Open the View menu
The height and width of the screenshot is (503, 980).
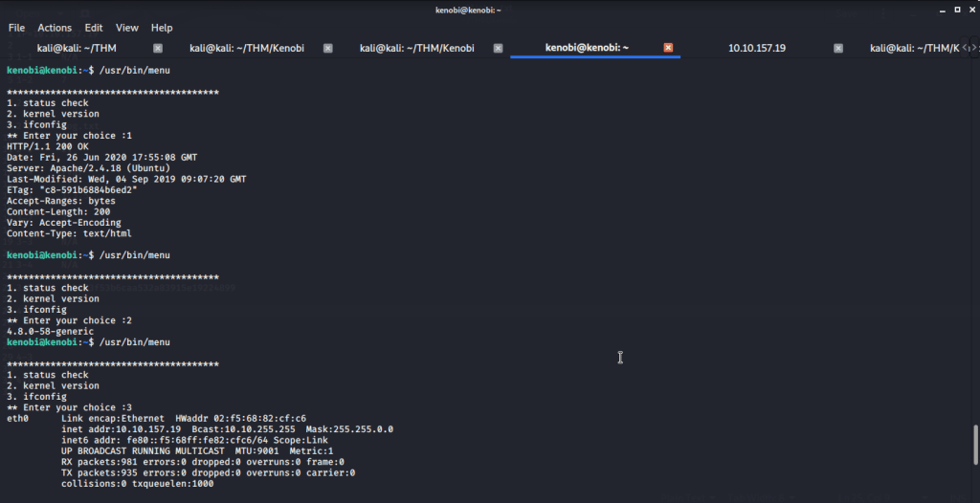click(x=127, y=28)
